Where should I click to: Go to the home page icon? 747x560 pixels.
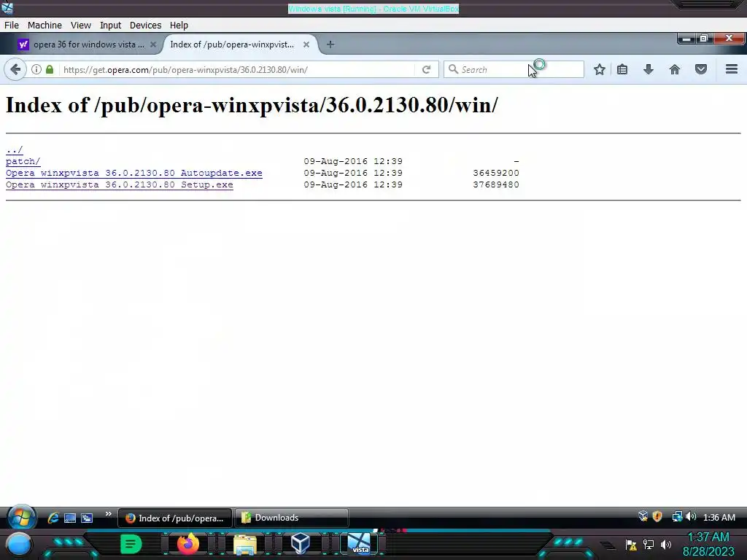point(675,69)
